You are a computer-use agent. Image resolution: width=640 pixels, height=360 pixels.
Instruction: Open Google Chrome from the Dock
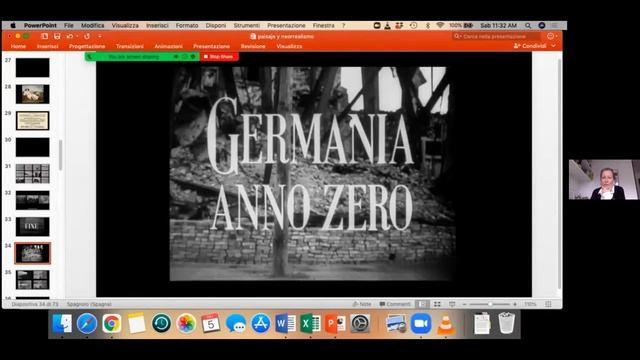111,324
